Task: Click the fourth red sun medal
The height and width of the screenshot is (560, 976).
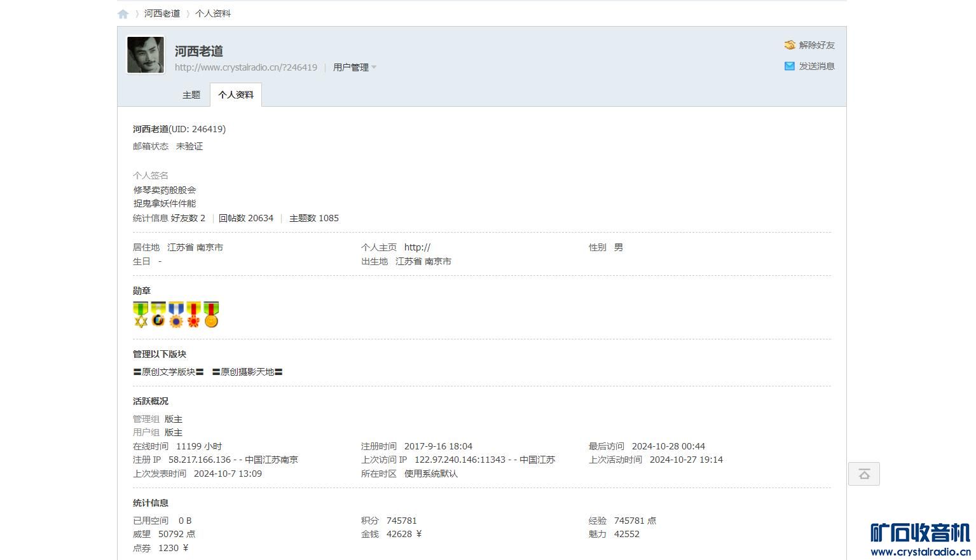Action: (x=193, y=315)
